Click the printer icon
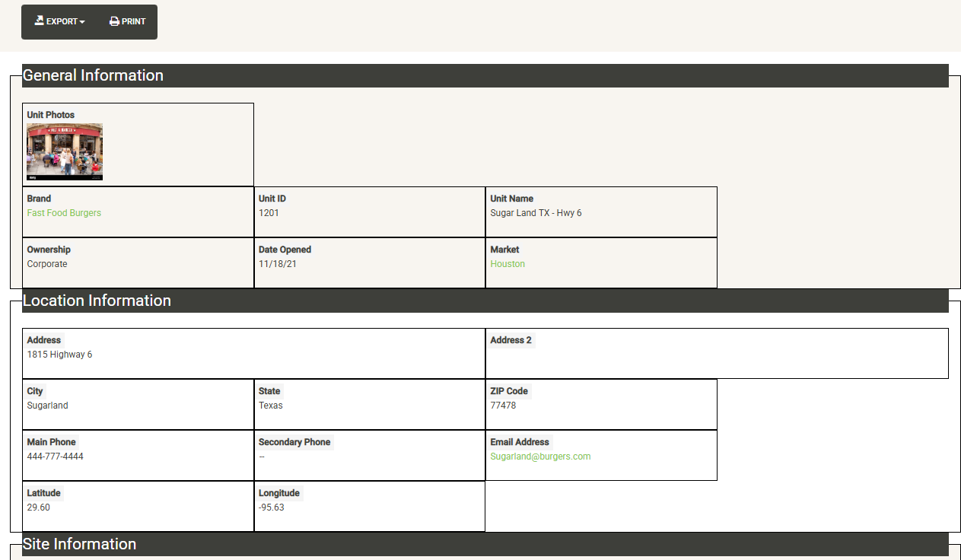The width and height of the screenshot is (961, 560). [x=114, y=21]
